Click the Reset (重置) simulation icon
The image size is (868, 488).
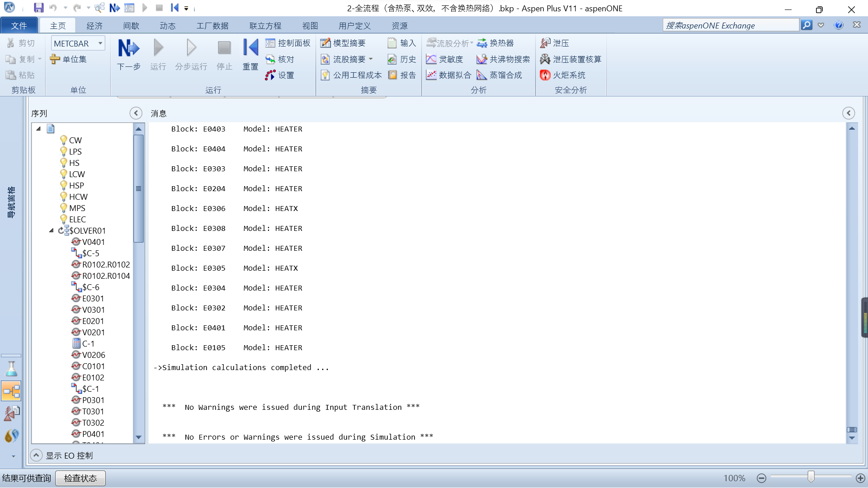[x=250, y=48]
